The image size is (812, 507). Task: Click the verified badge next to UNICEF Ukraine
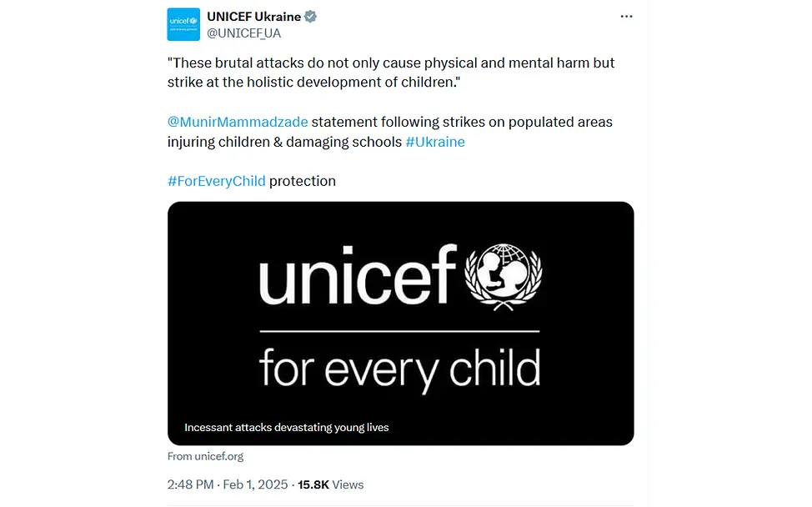(x=310, y=15)
